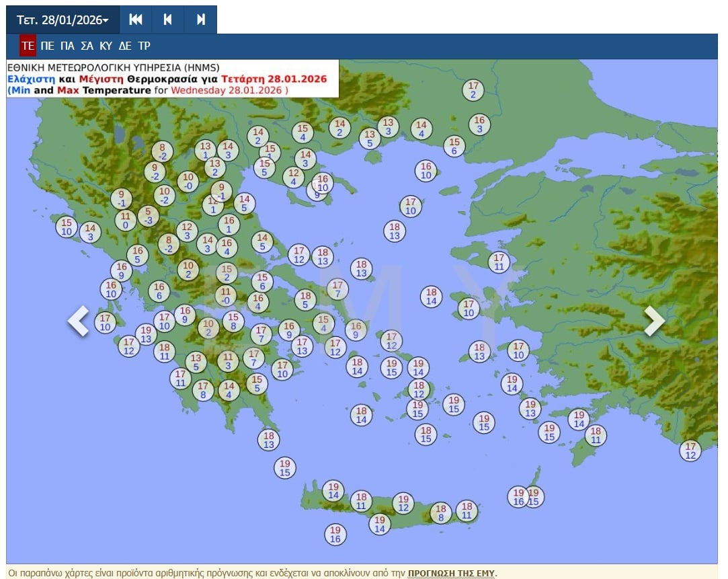Select the 17 / 12 marker at the far east edge

[x=690, y=451]
